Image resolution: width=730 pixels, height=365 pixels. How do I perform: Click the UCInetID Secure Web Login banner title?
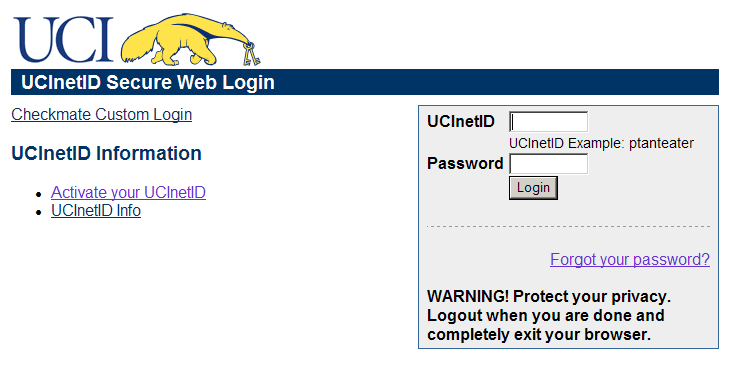point(148,82)
